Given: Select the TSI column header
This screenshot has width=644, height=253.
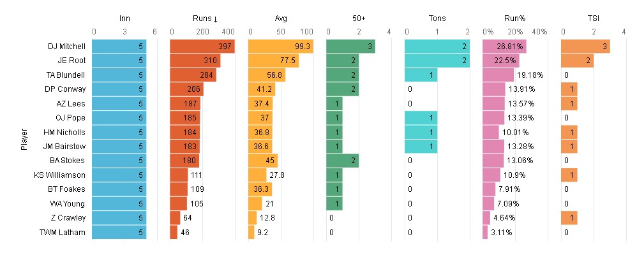Looking at the screenshot, I should coord(594,18).
